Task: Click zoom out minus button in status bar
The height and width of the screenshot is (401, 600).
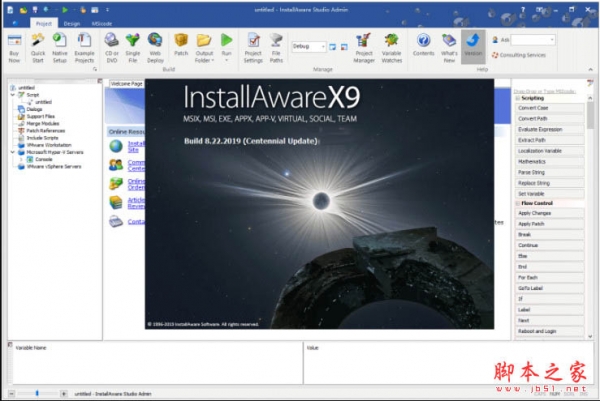Action: click(12, 393)
